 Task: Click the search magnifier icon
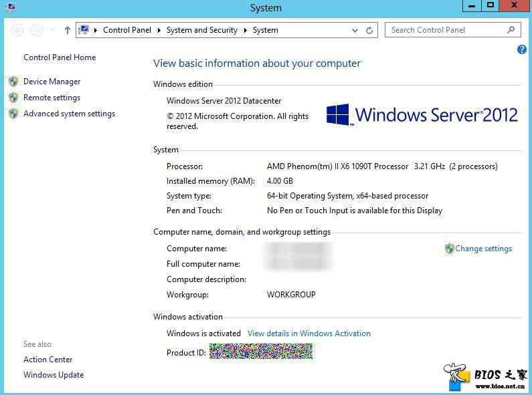click(511, 30)
